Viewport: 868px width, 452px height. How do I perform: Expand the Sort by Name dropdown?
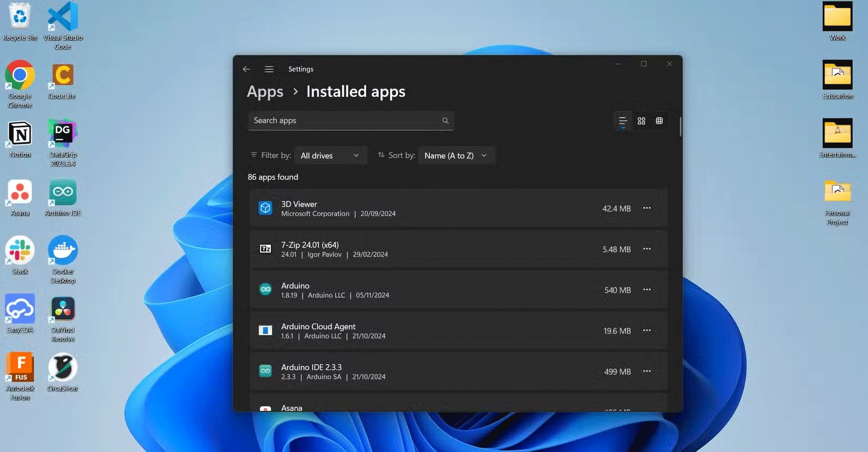click(x=456, y=156)
